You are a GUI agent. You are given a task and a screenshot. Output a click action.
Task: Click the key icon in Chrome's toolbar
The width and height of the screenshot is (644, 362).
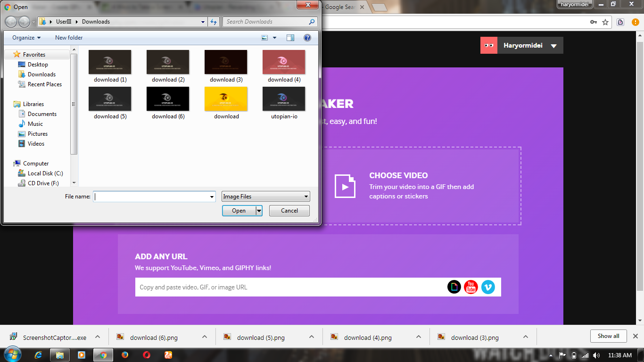pos(593,22)
